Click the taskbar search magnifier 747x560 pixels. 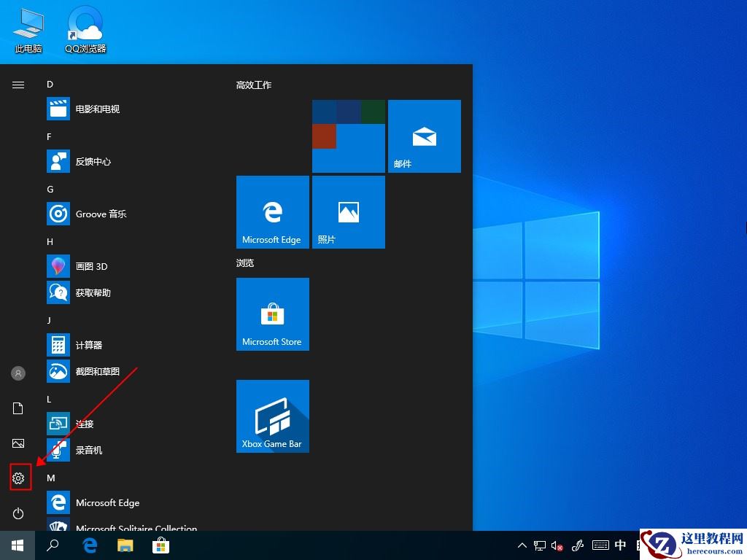click(x=53, y=545)
